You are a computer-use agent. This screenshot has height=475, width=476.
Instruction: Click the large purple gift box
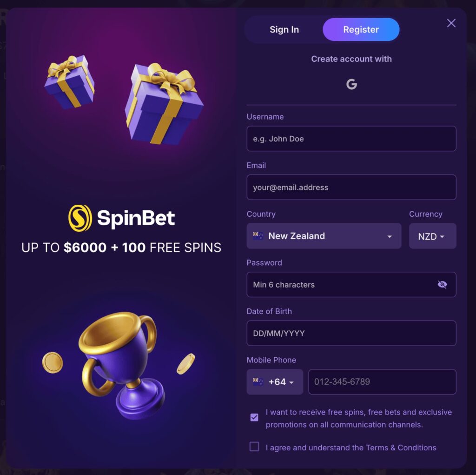point(163,104)
